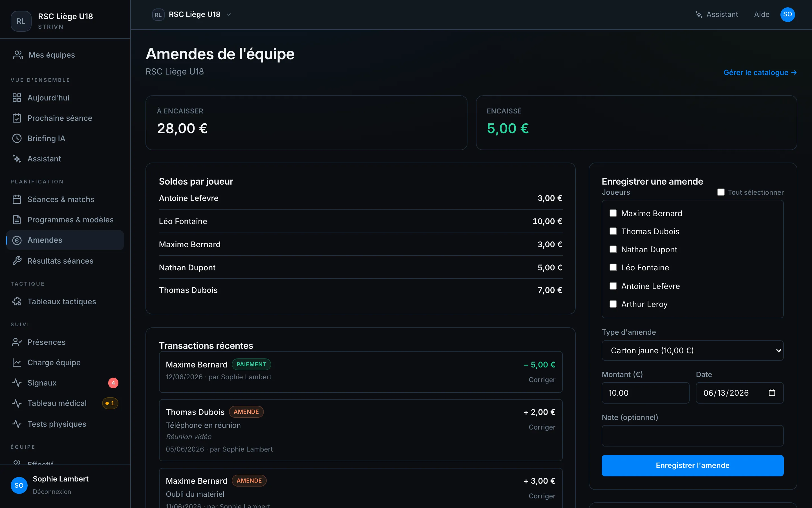Click Thomas Dubois's 7,00 € balance row
The image size is (812, 508).
361,290
